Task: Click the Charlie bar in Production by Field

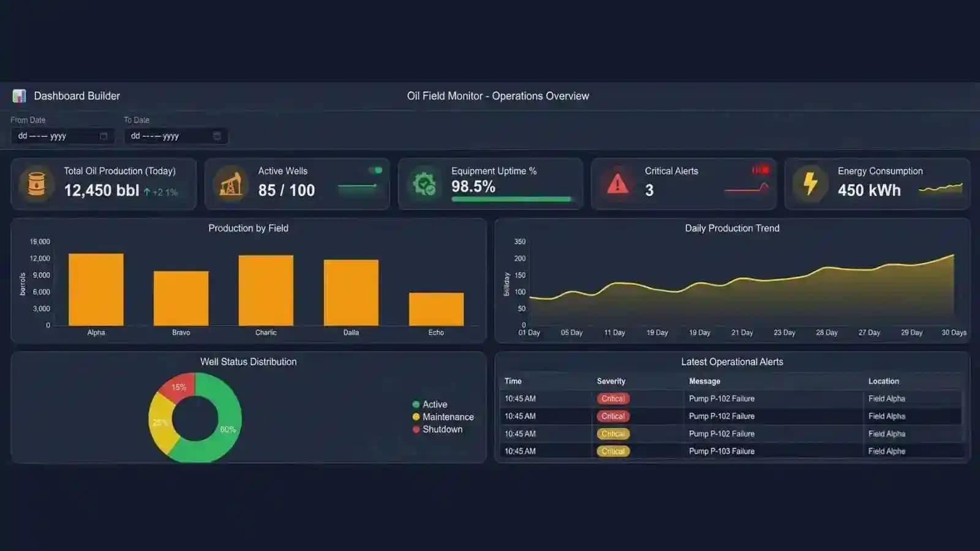Action: click(266, 290)
